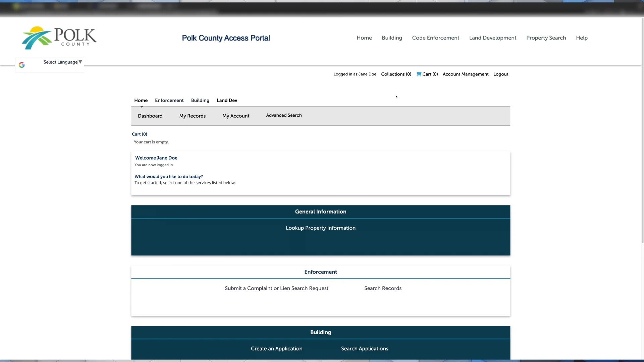The height and width of the screenshot is (362, 644).
Task: Click the shopping cart icon
Action: click(x=419, y=74)
